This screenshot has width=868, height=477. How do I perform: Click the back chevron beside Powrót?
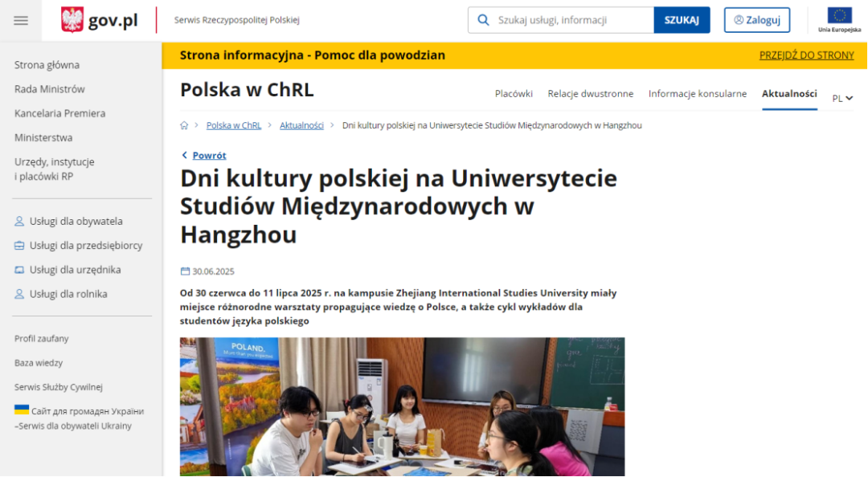coord(184,155)
